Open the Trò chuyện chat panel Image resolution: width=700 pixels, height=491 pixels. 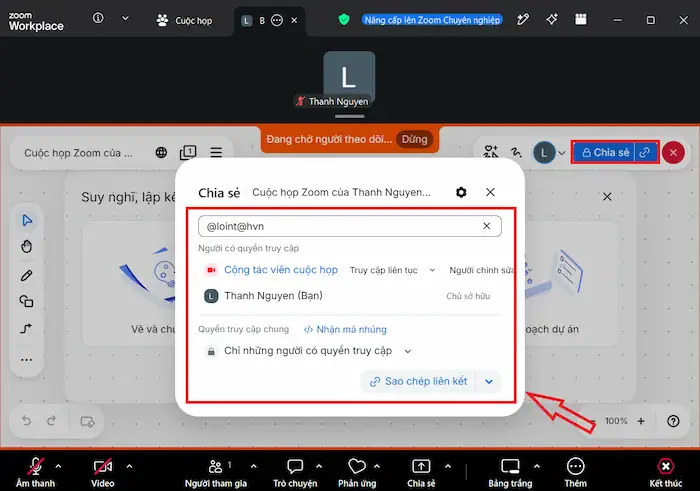pos(295,472)
